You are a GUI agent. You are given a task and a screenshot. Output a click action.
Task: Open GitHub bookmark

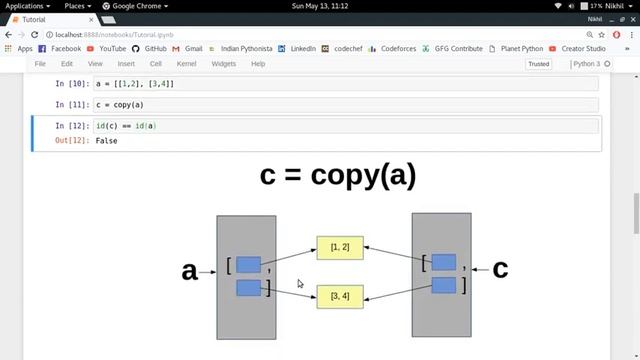(149, 49)
